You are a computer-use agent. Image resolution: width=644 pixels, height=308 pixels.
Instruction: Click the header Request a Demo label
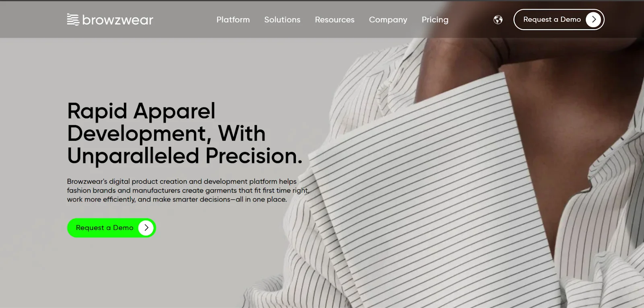552,19
